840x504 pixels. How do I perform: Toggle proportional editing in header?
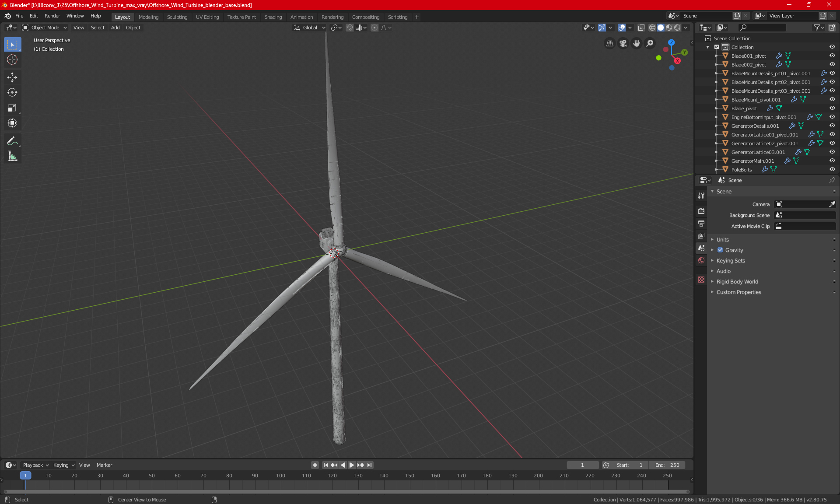coord(374,28)
